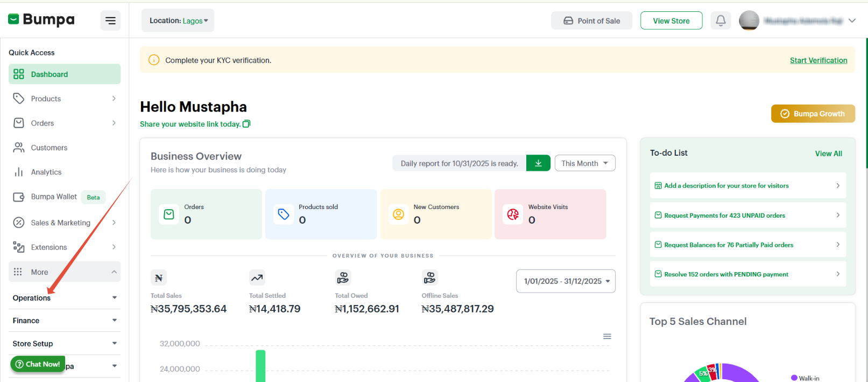Click the Analytics bar chart icon
The image size is (868, 382).
point(19,172)
